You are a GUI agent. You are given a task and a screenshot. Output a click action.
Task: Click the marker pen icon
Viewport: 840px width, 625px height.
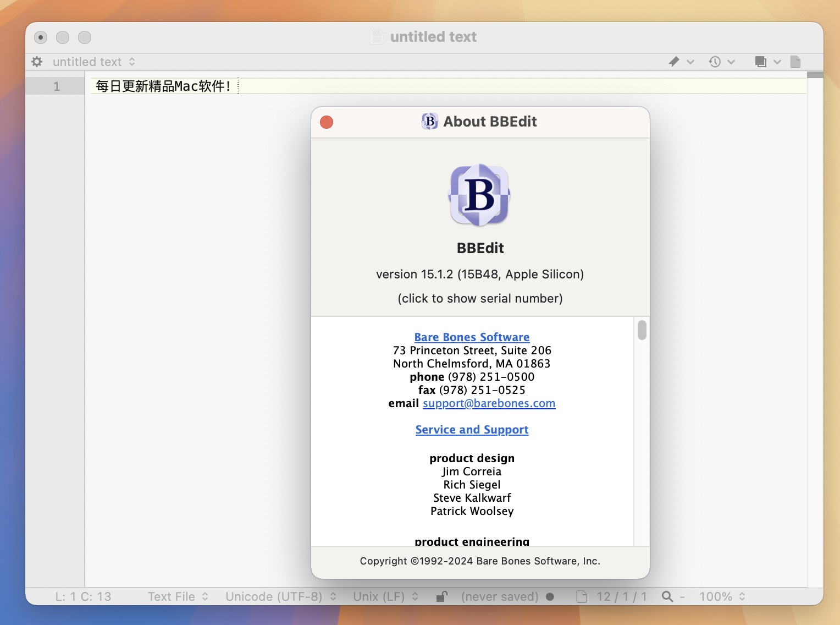[674, 62]
